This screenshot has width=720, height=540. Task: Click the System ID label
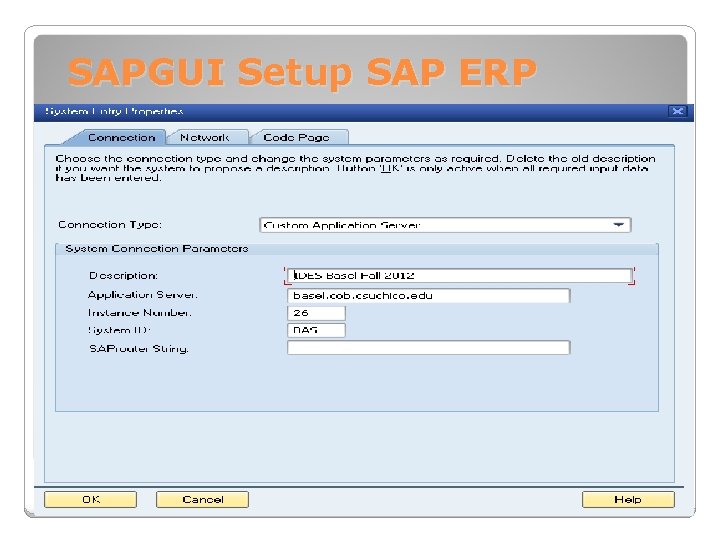[119, 330]
